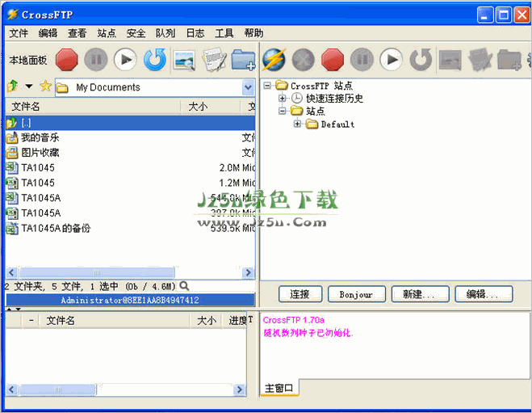Image resolution: width=532 pixels, height=413 pixels.
Task: Click the search magnifier in status line
Action: point(184,286)
